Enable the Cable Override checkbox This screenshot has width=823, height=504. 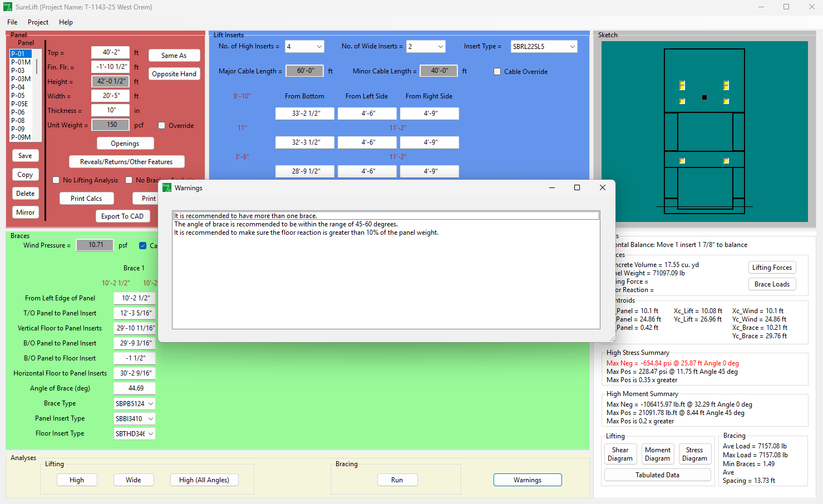[497, 72]
